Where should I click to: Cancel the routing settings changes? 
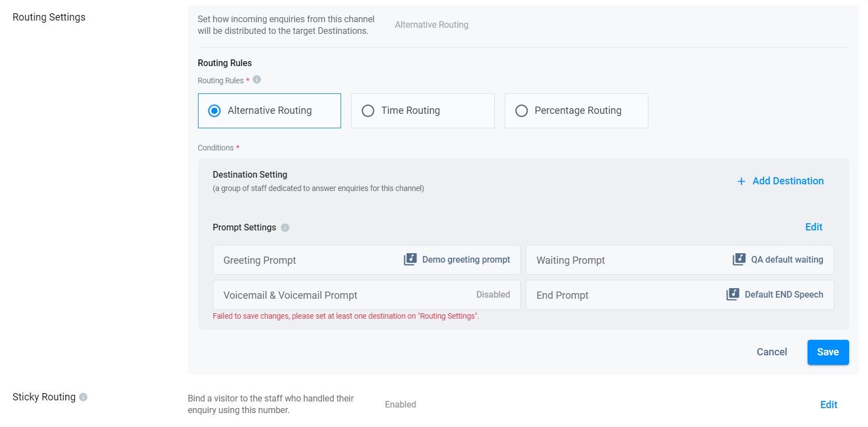(771, 352)
